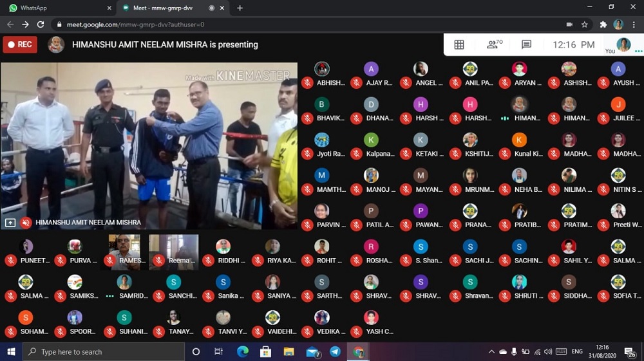
Task: Toggle the system volume speaker icon
Action: click(548, 351)
